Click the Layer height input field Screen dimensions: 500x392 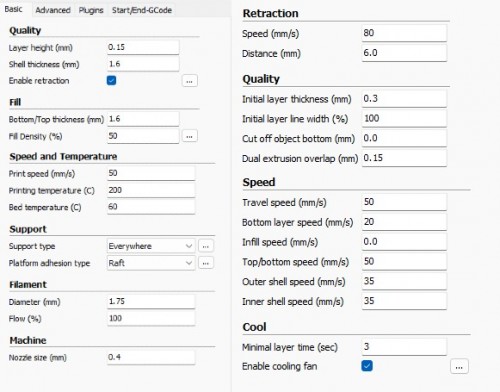click(143, 47)
